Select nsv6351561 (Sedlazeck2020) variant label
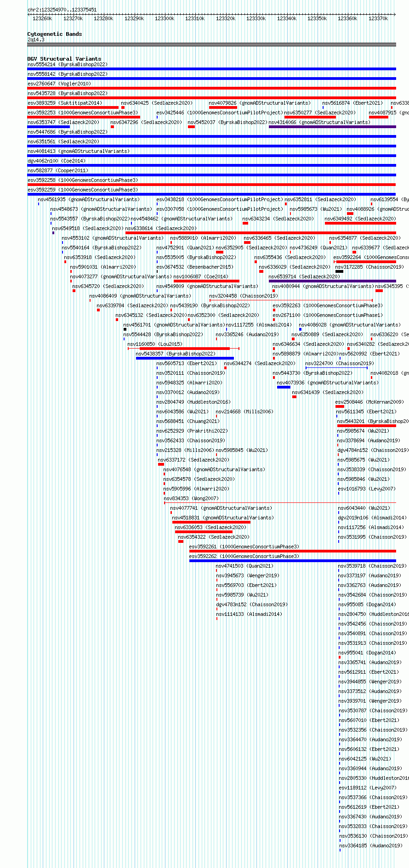The width and height of the screenshot is (409, 868). [63, 142]
